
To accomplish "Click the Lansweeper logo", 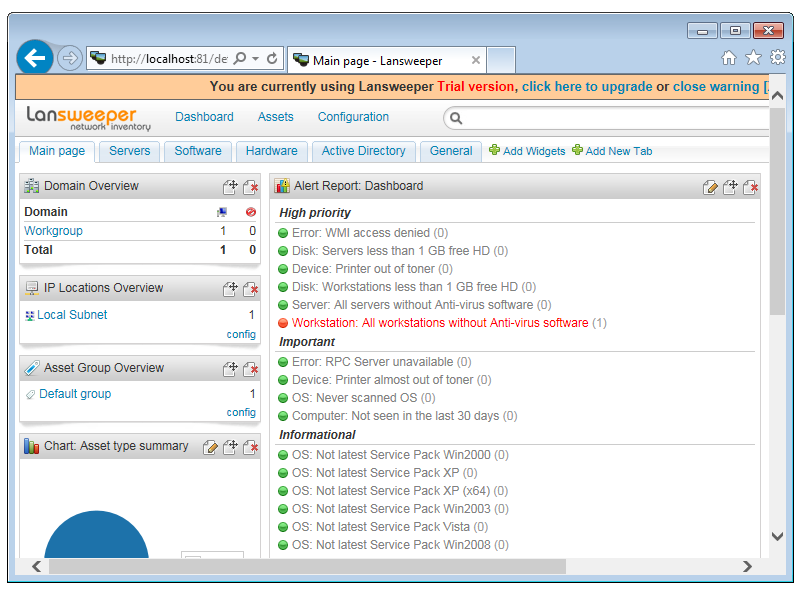I will click(x=88, y=118).
